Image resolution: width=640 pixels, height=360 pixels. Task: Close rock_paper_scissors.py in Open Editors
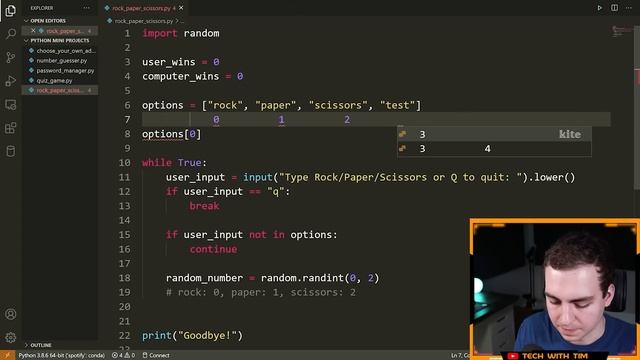33,31
